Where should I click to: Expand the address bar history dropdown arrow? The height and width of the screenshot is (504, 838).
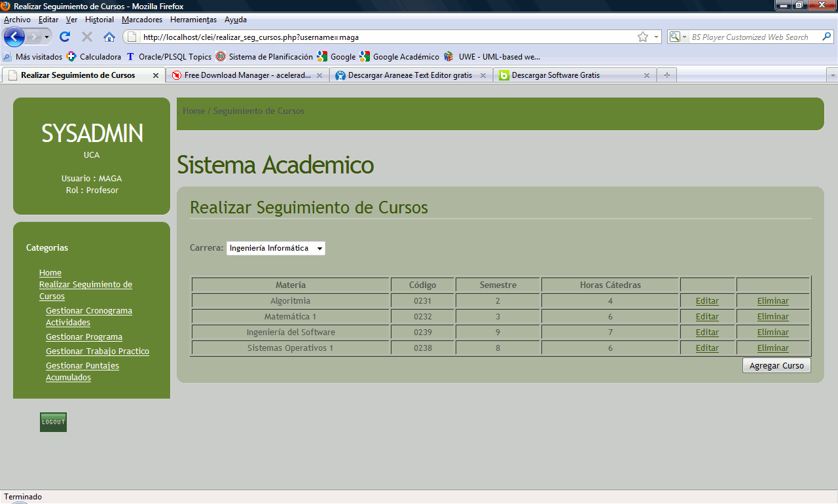coord(656,37)
